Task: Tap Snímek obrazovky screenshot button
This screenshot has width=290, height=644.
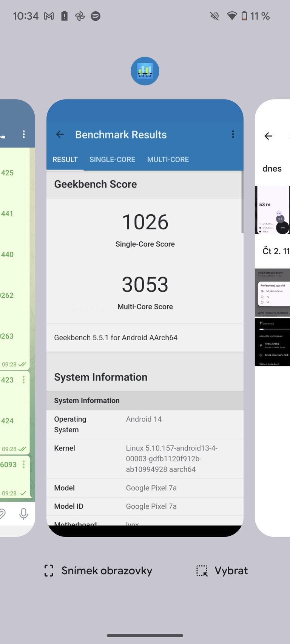Action: click(x=98, y=570)
